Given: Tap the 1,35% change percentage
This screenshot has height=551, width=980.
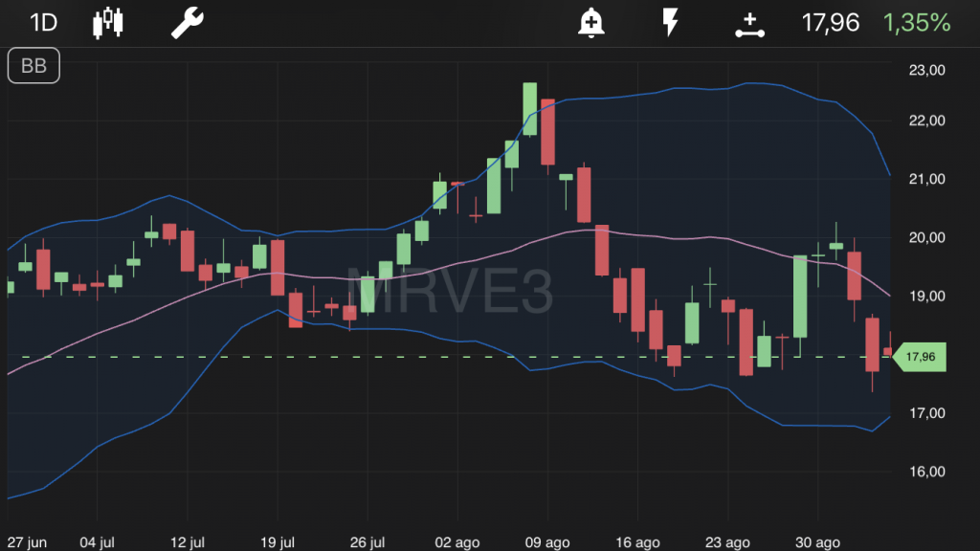Looking at the screenshot, I should [x=917, y=23].
